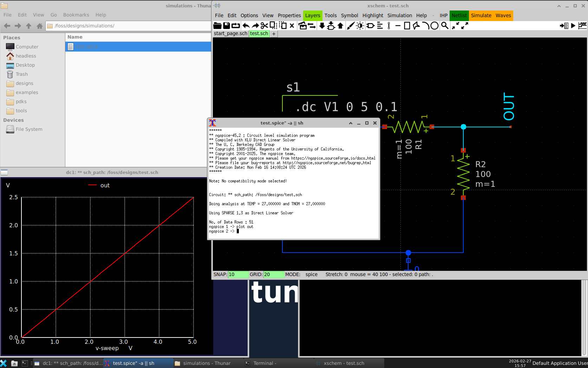The width and height of the screenshot is (588, 368).
Task: Toggle fullscreen with the expand arrows icon
Action: coord(465,26)
